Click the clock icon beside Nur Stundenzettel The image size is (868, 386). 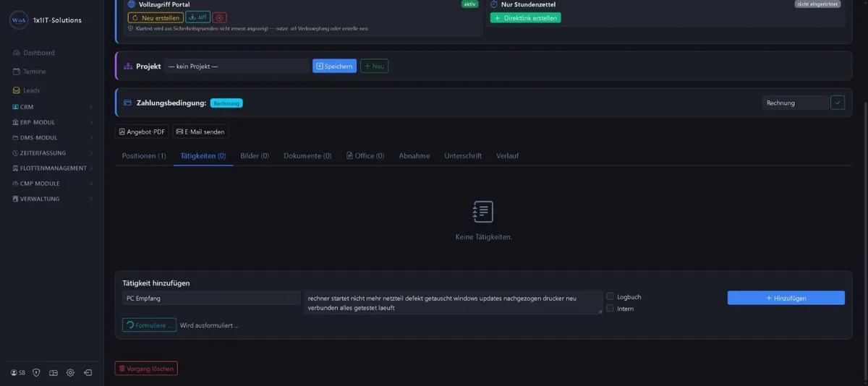pos(494,4)
